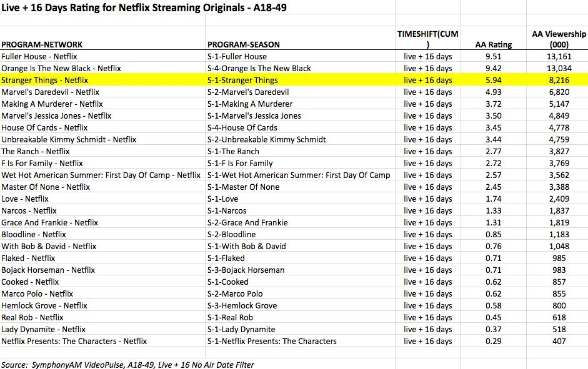Select the viewership value 13,034
The image size is (588, 369).
(x=559, y=69)
